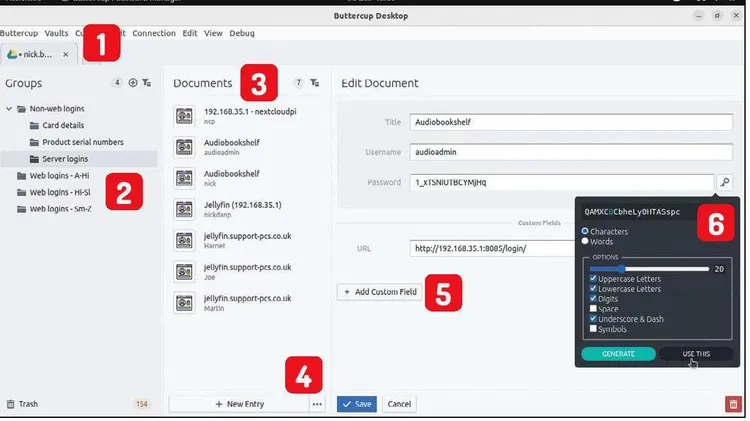This screenshot has width=750, height=421.
Task: Click the 192.168.35.1 - nextcloudpi entry icon
Action: tap(184, 116)
